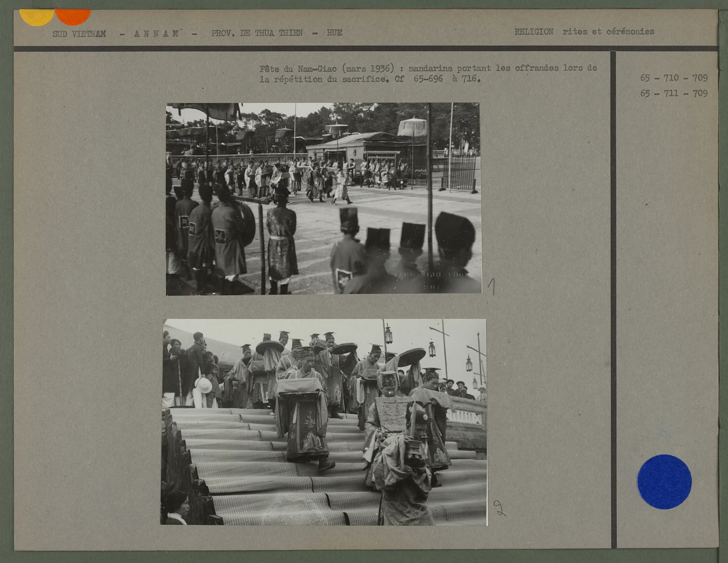
Task: Select reference number 65 - 711 - 709
Action: coord(674,93)
